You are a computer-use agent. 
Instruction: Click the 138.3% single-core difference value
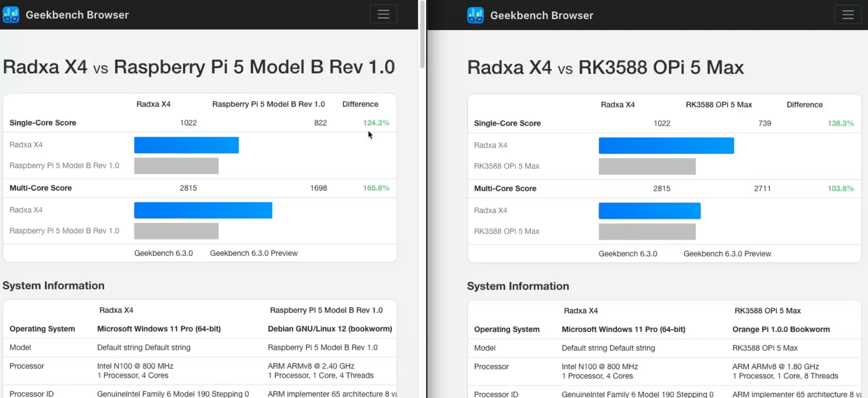coord(841,124)
